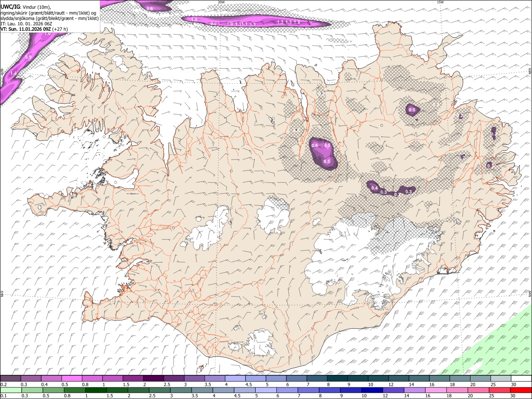
Task: Click the initial time 'IT: Lau. 10. 01. 2026 06Z'
Action: 26,24
